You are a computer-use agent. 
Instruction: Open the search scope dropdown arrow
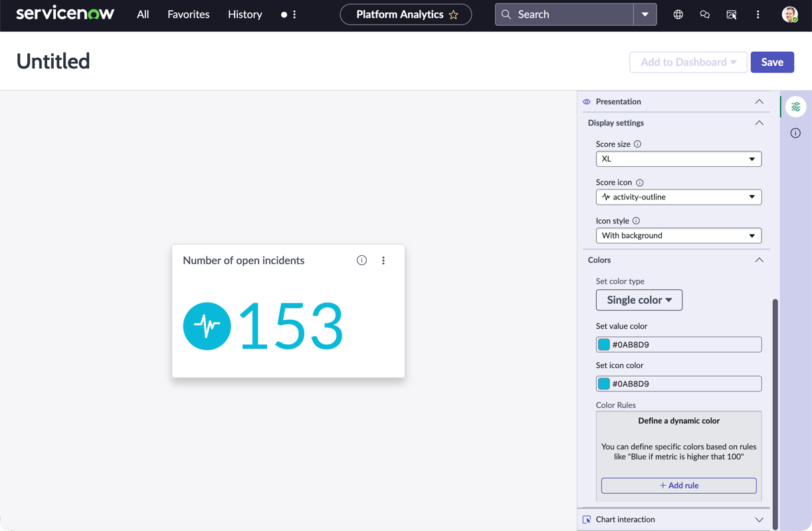coord(645,14)
